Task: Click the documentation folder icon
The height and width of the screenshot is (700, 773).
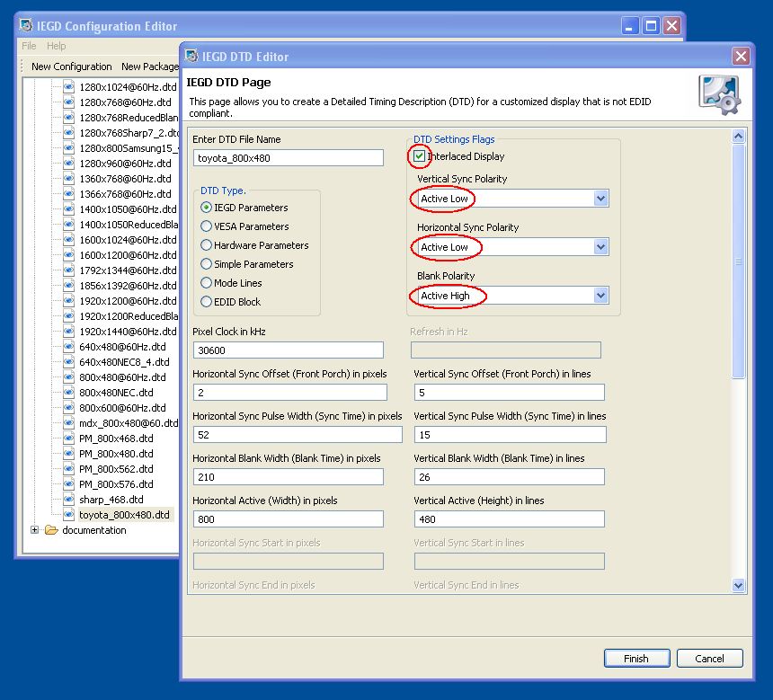Action: (51, 530)
